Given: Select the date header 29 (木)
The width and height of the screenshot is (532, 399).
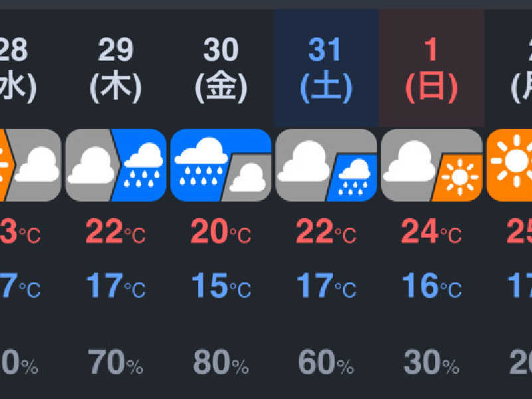Looking at the screenshot, I should [116, 70].
